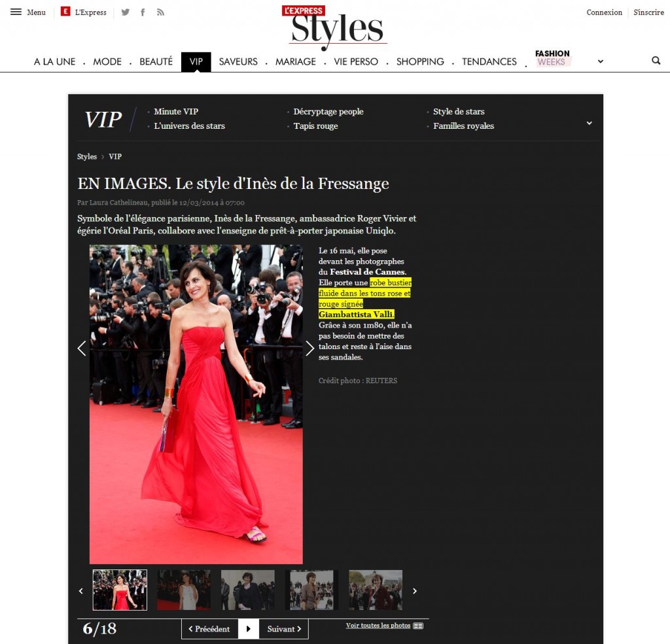
Task: Open the MODE navigation menu
Action: click(x=108, y=61)
